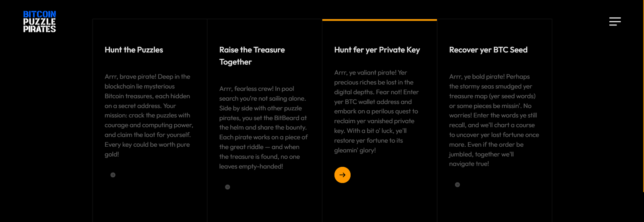Click the small arrow under Raise the Treasure Together
The image size is (644, 222).
227,187
